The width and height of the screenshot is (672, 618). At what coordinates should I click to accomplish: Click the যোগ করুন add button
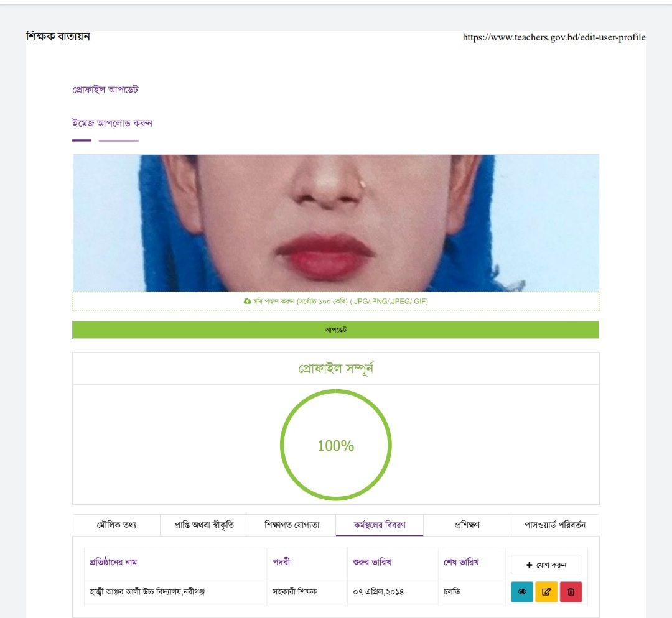click(546, 565)
